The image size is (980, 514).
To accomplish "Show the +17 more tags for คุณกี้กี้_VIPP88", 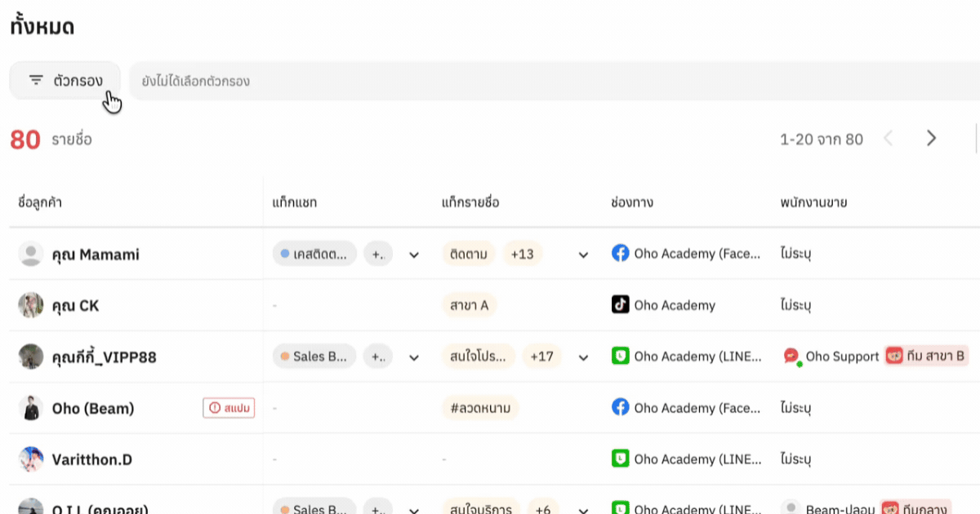I will pos(542,357).
